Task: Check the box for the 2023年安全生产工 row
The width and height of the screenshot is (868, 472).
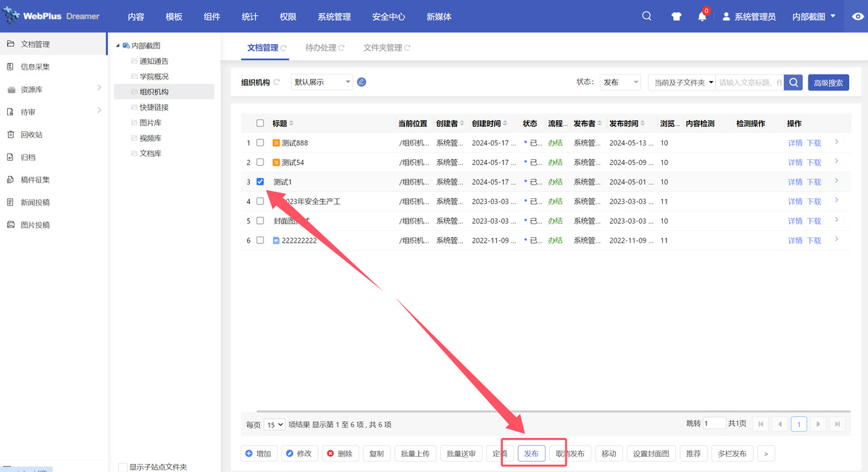Action: tap(260, 201)
